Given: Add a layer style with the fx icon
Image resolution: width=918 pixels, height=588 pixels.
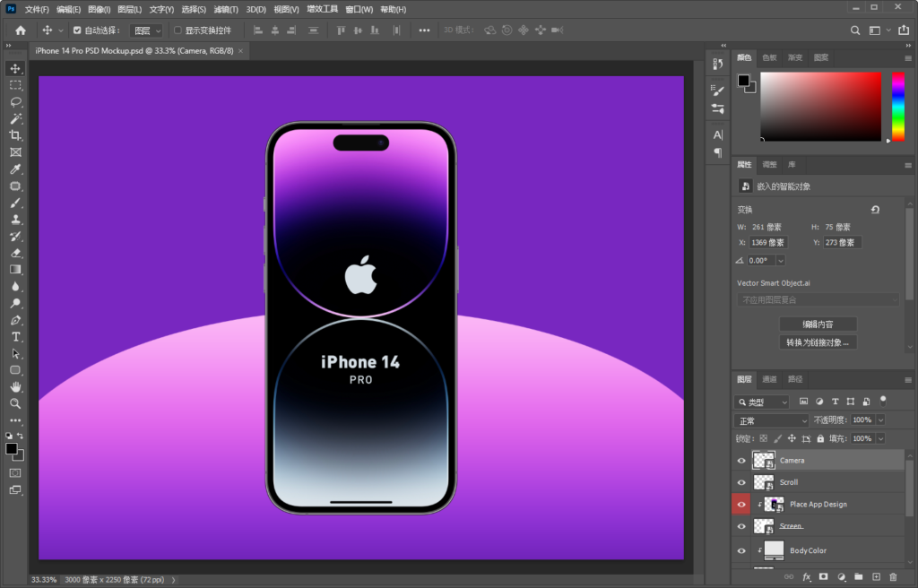Looking at the screenshot, I should click(806, 577).
